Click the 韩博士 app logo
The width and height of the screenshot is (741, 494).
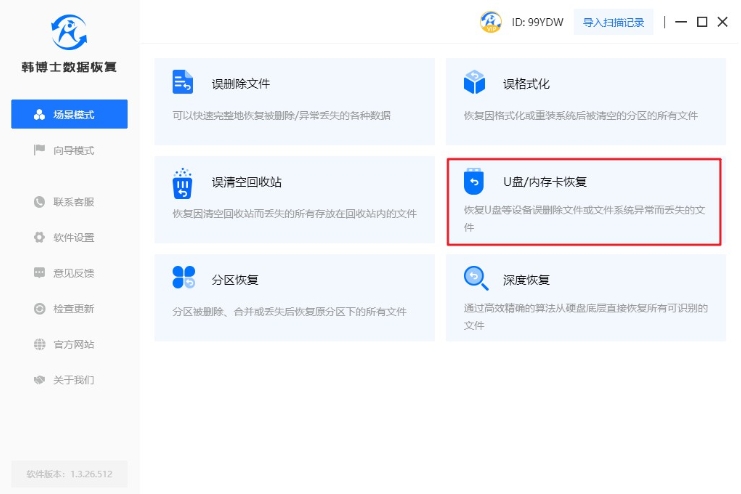(69, 31)
